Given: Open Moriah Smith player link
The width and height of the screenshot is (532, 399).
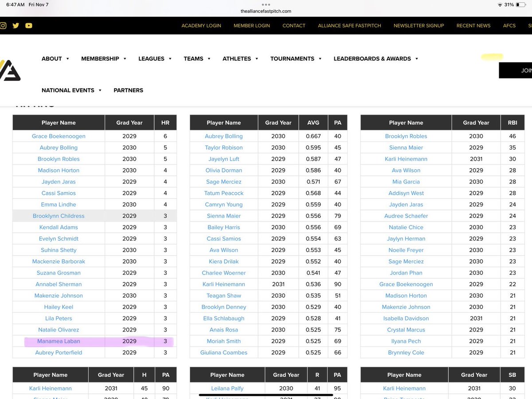Looking at the screenshot, I should 223,341.
